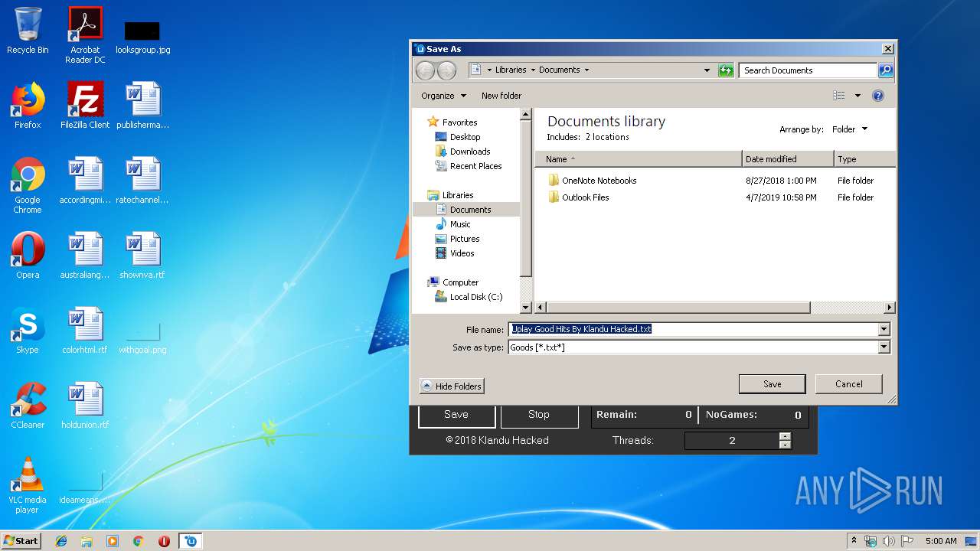The height and width of the screenshot is (551, 980).
Task: Open the FileZilla Client shortcut
Action: (85, 106)
